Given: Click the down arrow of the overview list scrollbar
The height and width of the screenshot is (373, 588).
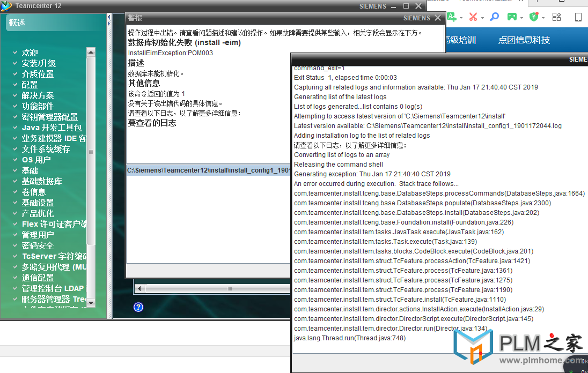Looking at the screenshot, I should click(91, 303).
